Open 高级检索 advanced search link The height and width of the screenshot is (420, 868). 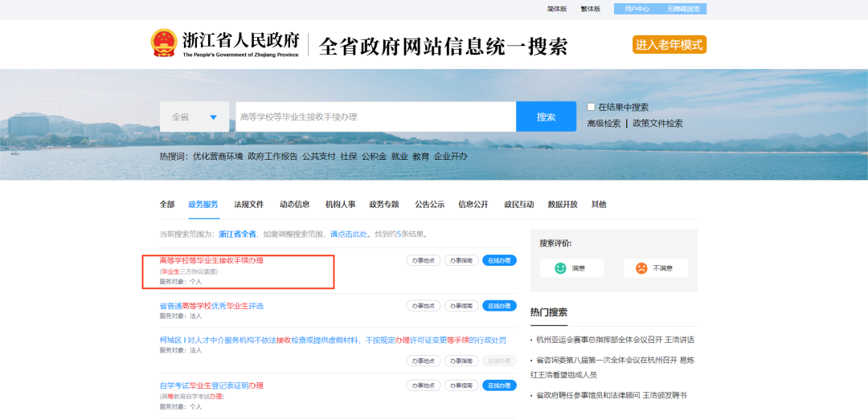(604, 124)
